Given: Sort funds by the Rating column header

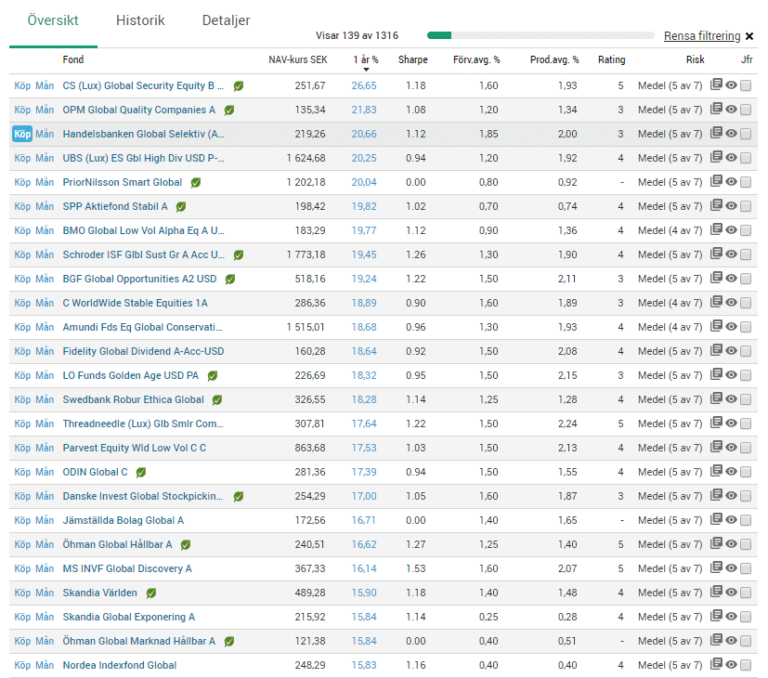Looking at the screenshot, I should click(611, 60).
